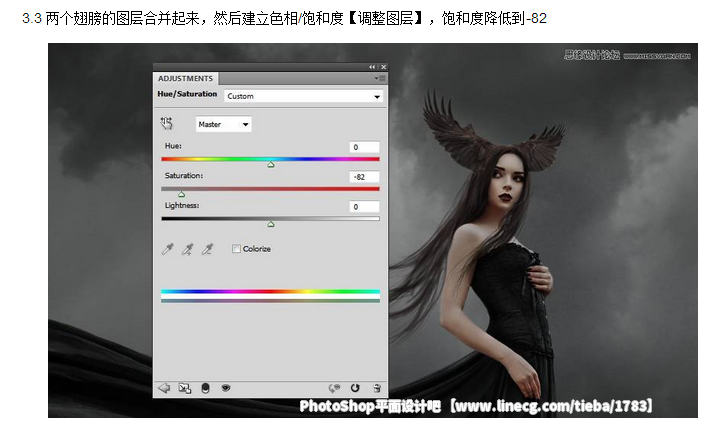
Task: Click the expanded view icon at panel bottom
Action: point(184,388)
